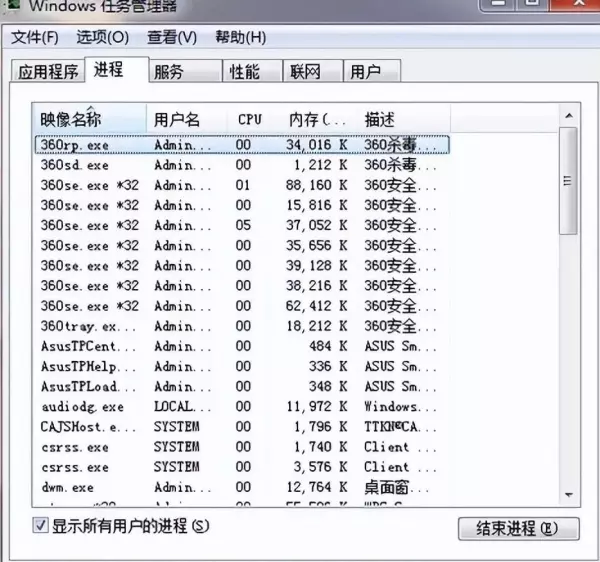Select the AsusTPLoad... process row

point(242,386)
